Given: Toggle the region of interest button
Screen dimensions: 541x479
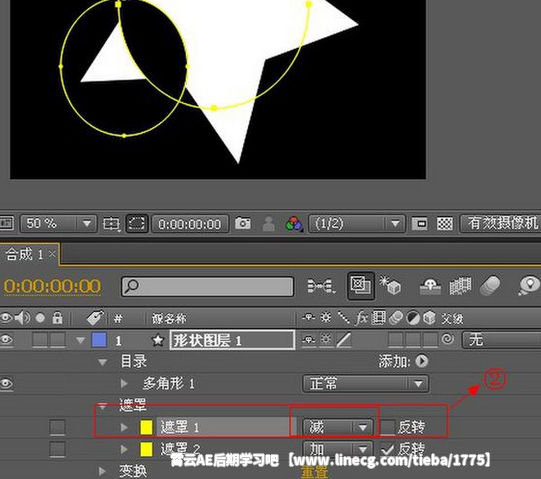Looking at the screenshot, I should pos(137,224).
